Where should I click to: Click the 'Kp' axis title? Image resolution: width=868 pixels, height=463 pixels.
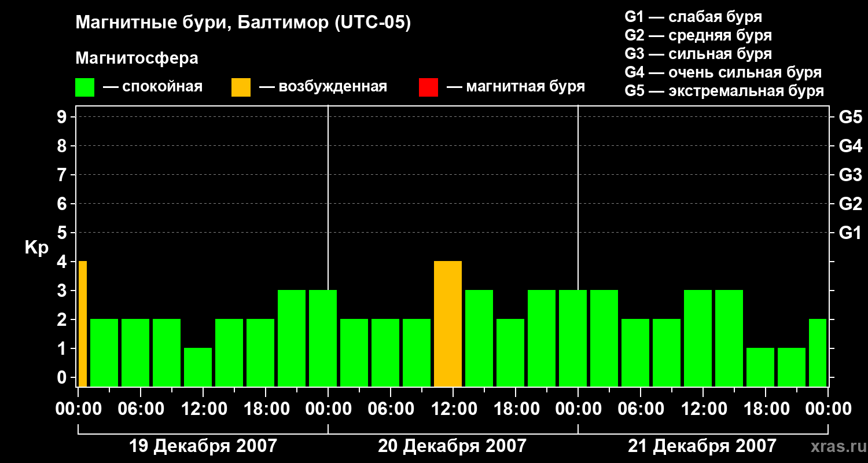click(36, 248)
